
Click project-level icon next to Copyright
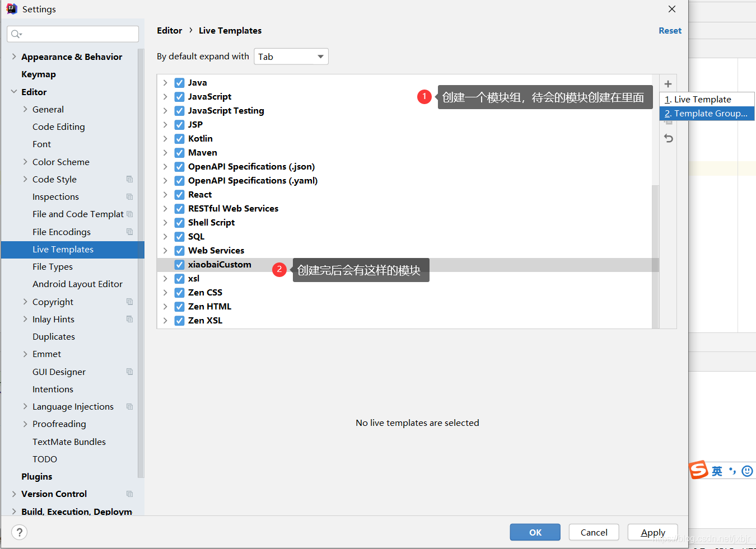click(130, 302)
